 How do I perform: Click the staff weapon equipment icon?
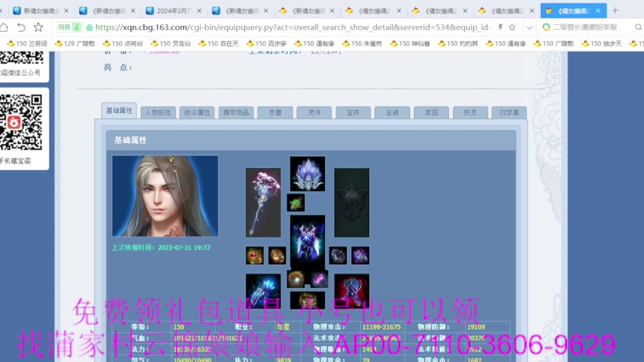tap(263, 202)
